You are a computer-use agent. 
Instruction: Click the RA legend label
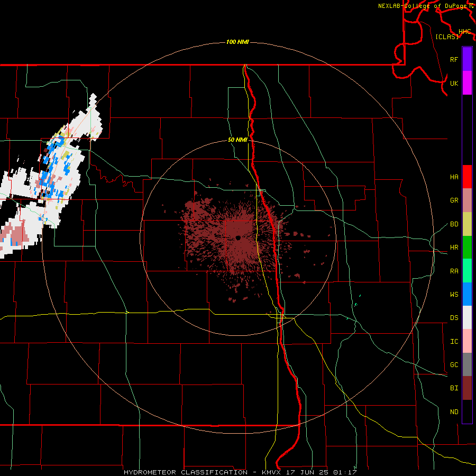[454, 271]
